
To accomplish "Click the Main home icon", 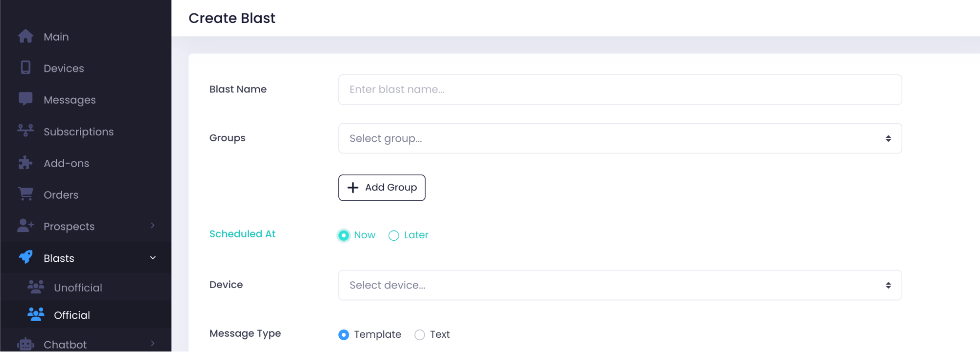I will (x=25, y=36).
